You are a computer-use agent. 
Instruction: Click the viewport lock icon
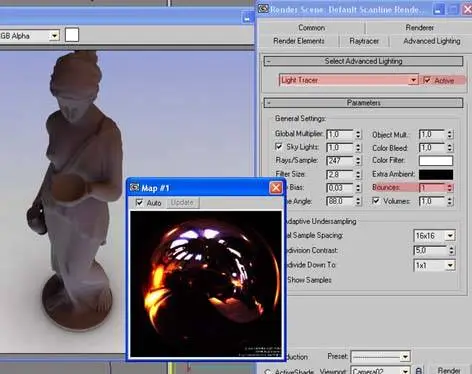(419, 371)
